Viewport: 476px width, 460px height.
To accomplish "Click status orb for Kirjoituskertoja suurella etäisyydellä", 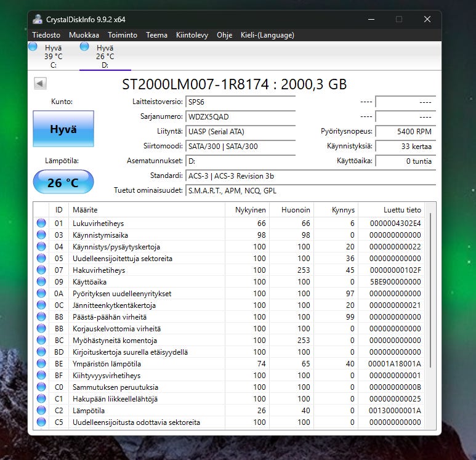I will click(41, 352).
